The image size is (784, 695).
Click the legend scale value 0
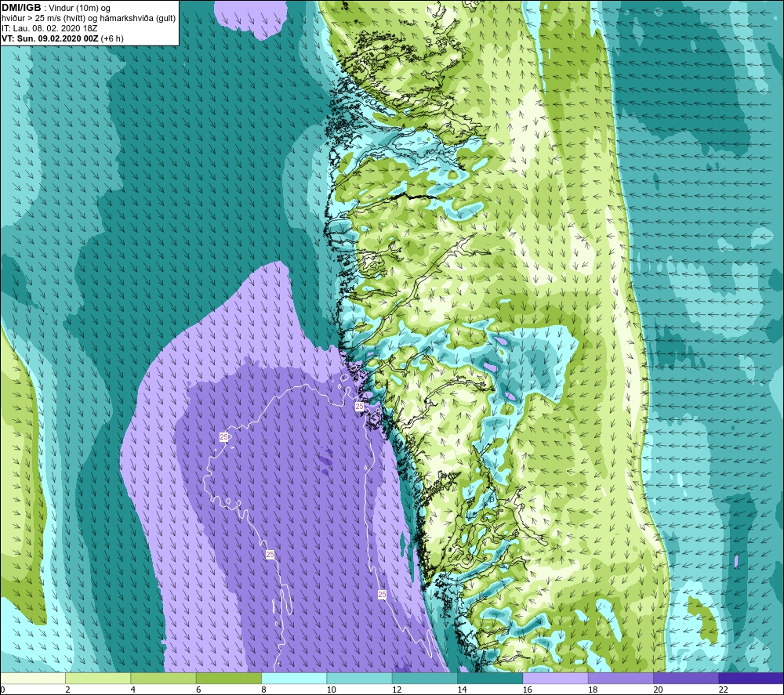point(2,690)
